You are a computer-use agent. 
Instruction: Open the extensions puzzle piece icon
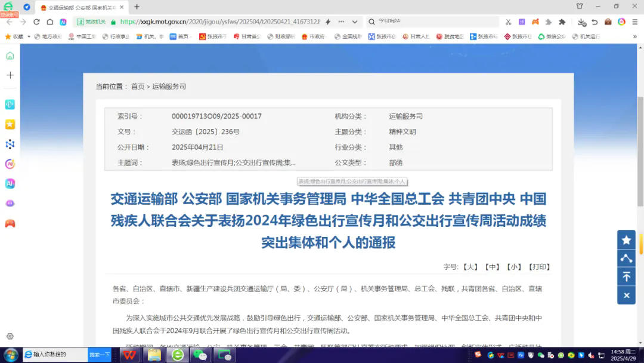coord(562,22)
